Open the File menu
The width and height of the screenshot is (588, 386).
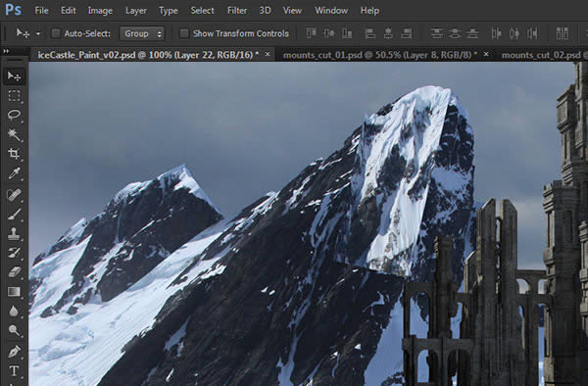coord(41,11)
